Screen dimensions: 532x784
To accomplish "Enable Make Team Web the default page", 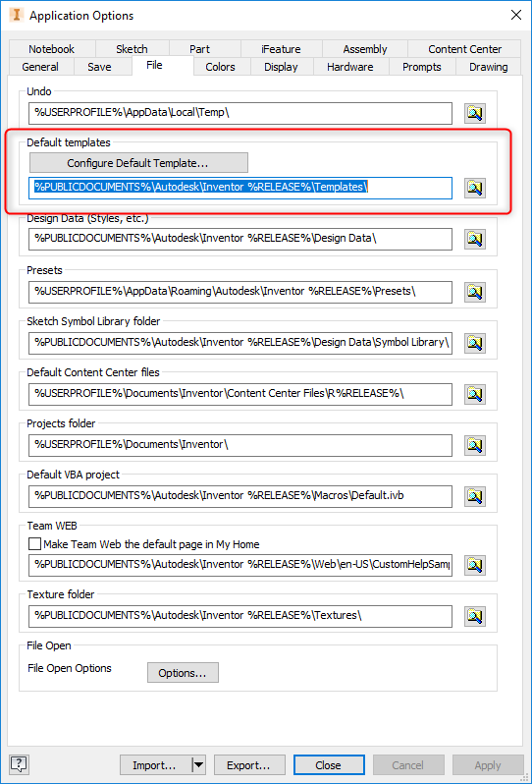I will coord(34,544).
